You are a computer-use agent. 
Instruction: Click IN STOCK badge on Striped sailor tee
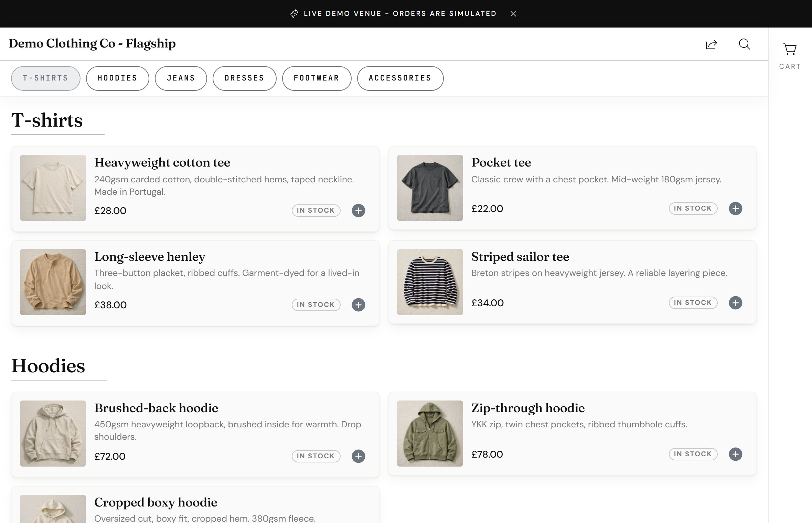pos(693,303)
